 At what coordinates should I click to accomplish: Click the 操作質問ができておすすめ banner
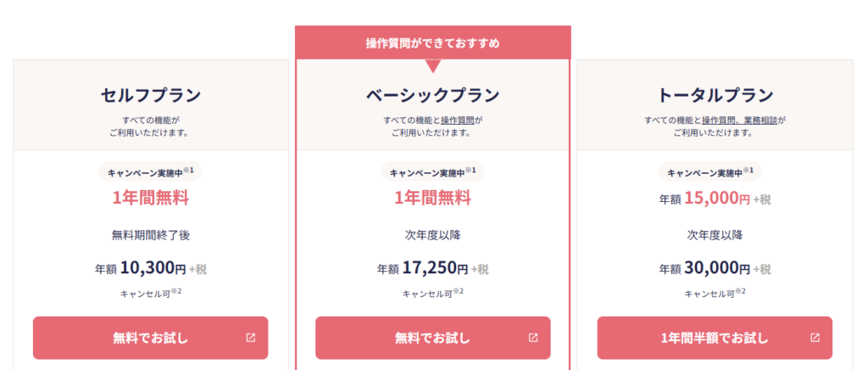coord(433,42)
